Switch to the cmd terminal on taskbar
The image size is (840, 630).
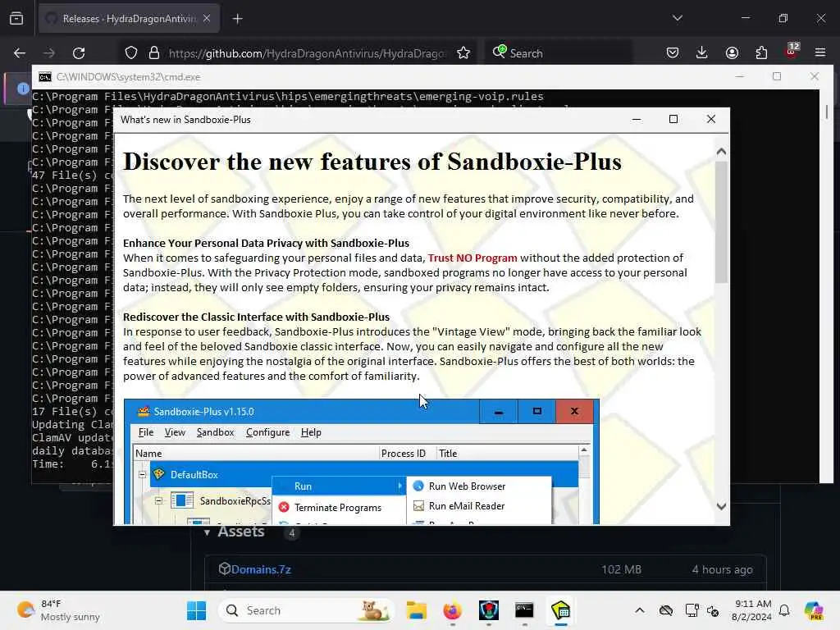pos(524,610)
